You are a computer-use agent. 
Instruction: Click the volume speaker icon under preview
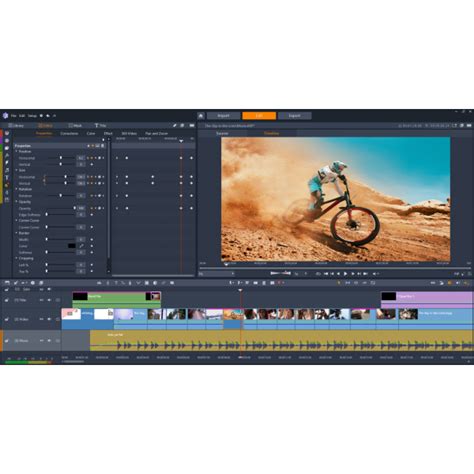pyautogui.click(x=375, y=274)
